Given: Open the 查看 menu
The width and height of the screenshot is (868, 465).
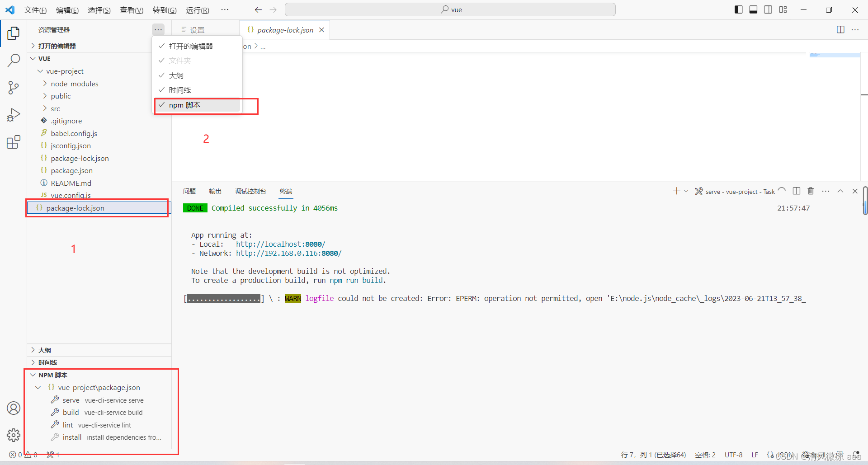Looking at the screenshot, I should pyautogui.click(x=132, y=10).
